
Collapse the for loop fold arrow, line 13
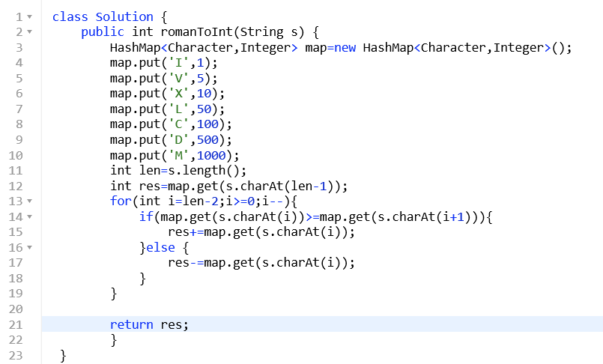[x=30, y=201]
